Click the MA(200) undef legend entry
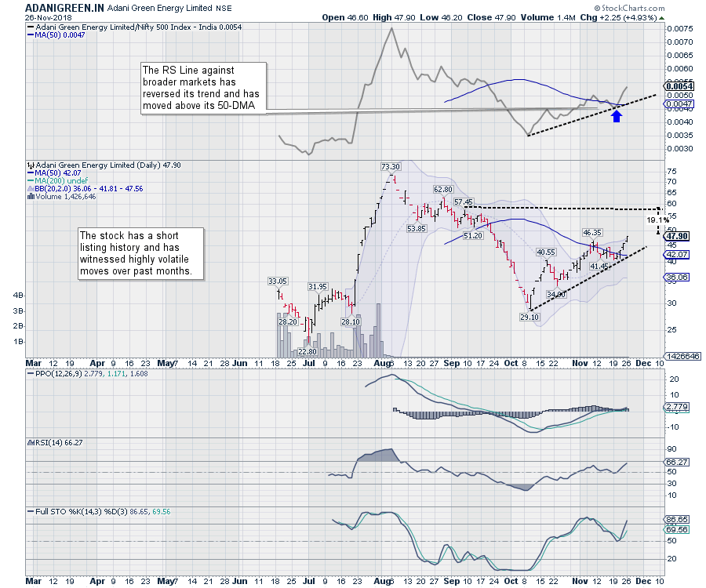706x588 pixels. tap(58, 181)
